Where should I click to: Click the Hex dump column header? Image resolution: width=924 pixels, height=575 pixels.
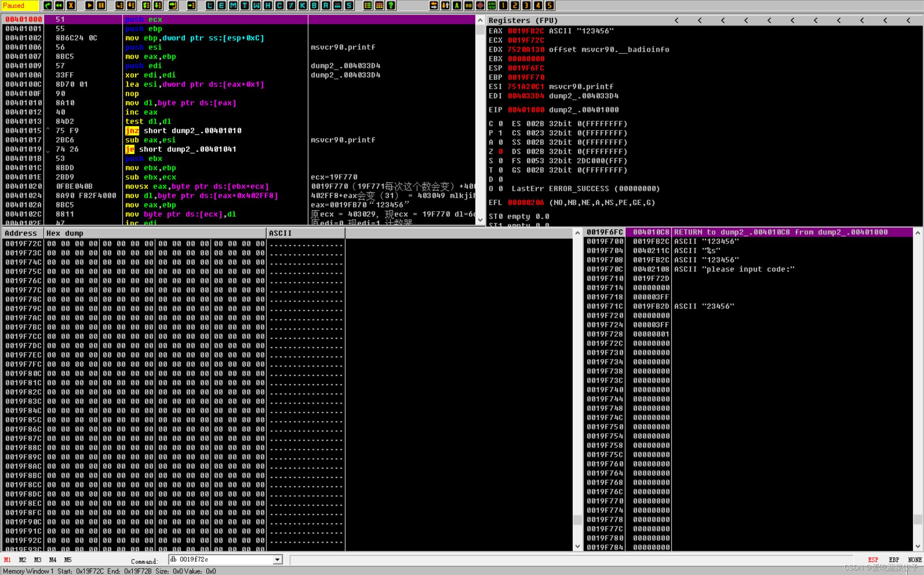click(x=155, y=233)
